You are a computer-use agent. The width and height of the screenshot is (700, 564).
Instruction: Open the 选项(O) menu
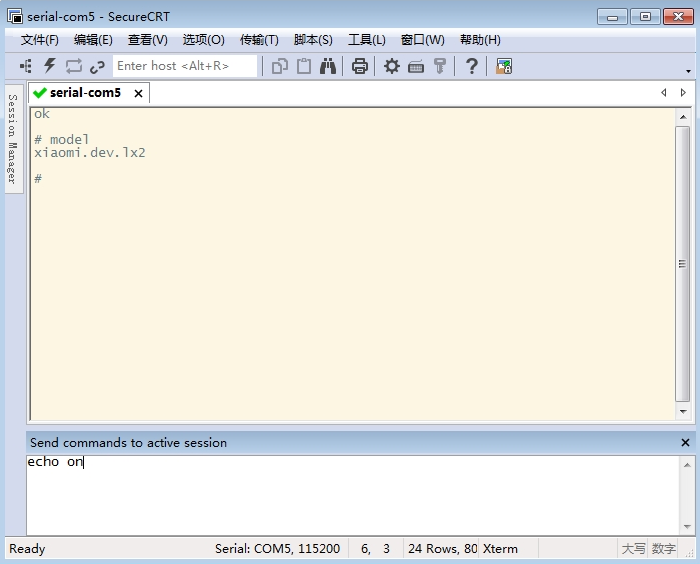click(x=204, y=40)
